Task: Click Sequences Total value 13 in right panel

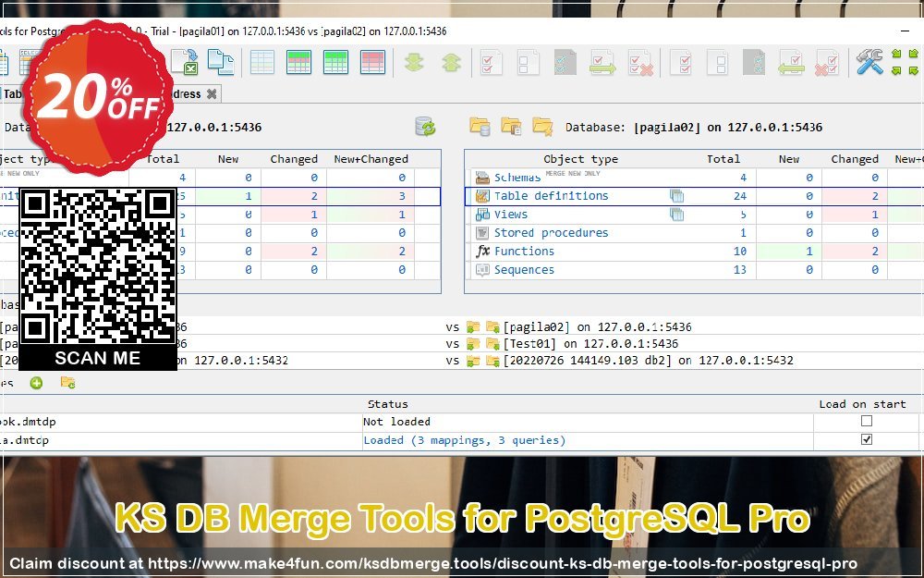Action: tap(740, 269)
